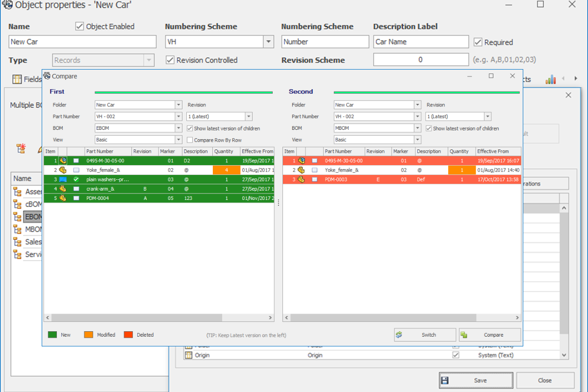Screen dimensions: 588x392
Task: Click green New legend swatch
Action: tap(52, 335)
